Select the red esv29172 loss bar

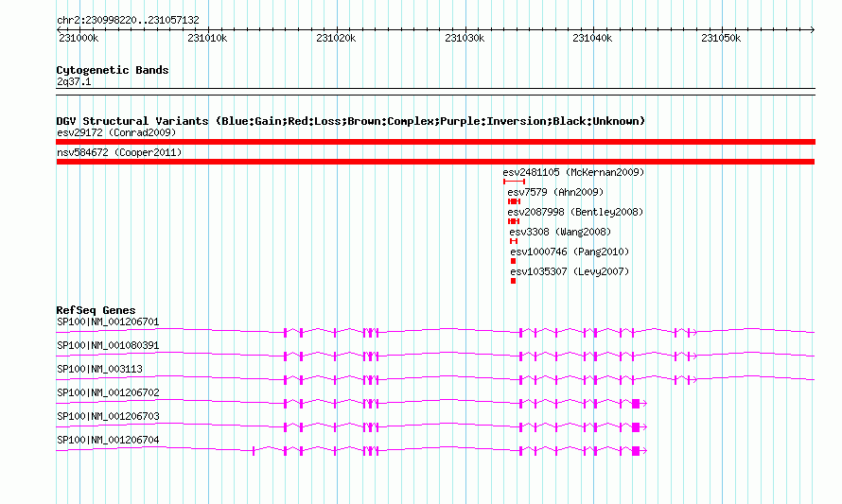[x=435, y=142]
